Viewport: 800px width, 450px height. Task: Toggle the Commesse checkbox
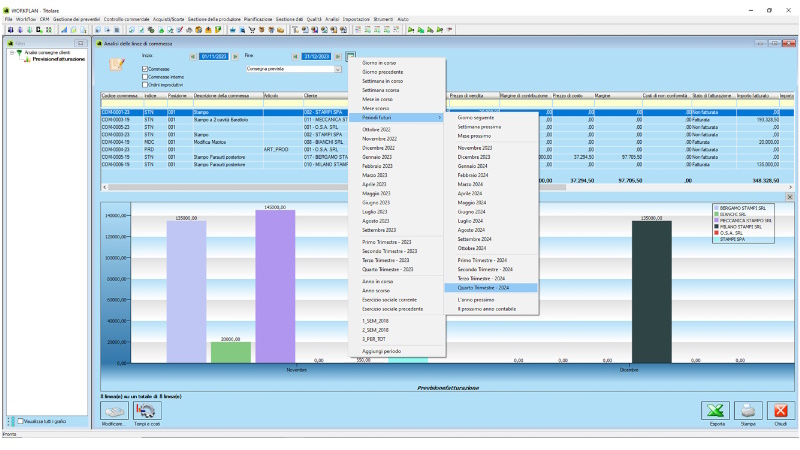(145, 69)
